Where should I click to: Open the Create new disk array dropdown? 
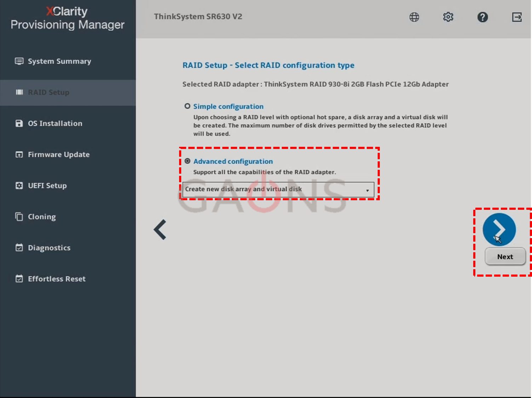click(278, 189)
